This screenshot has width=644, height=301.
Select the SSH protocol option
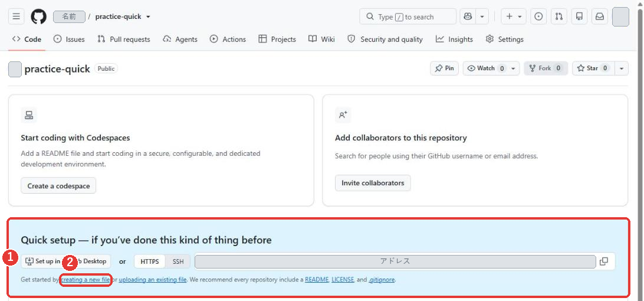[178, 261]
